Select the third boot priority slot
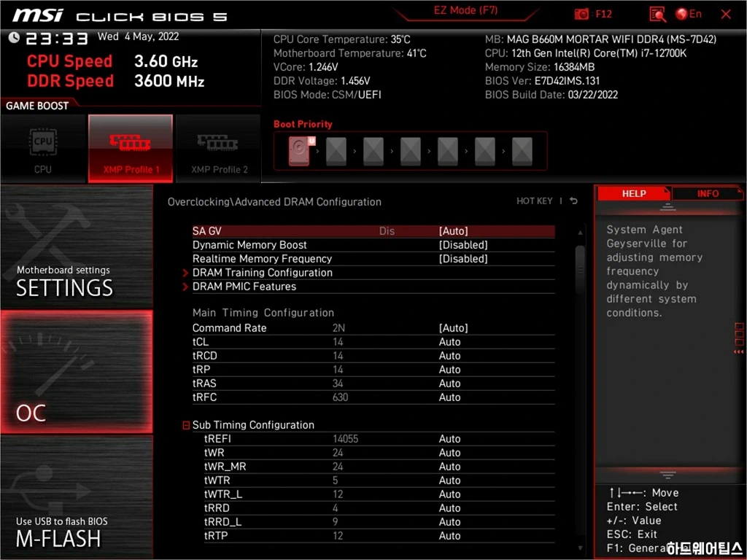Viewport: 747px width, 560px height. click(373, 152)
